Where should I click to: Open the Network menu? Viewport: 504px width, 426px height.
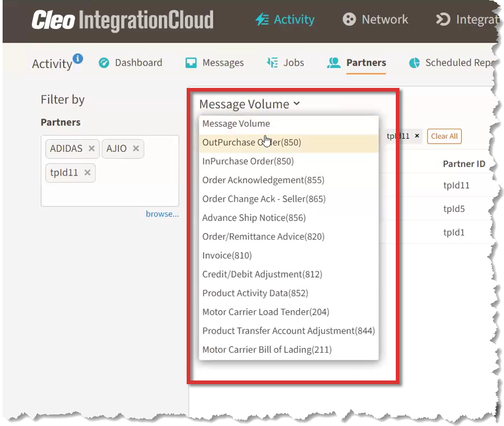pyautogui.click(x=375, y=20)
